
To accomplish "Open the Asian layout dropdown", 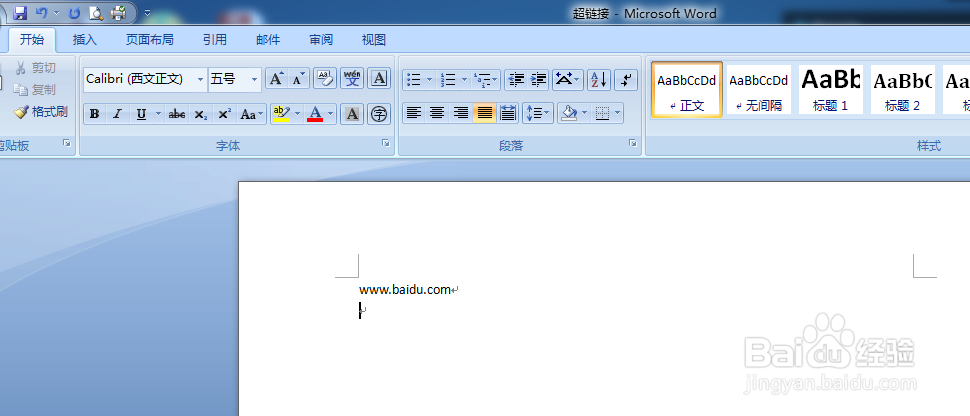I will pos(567,79).
